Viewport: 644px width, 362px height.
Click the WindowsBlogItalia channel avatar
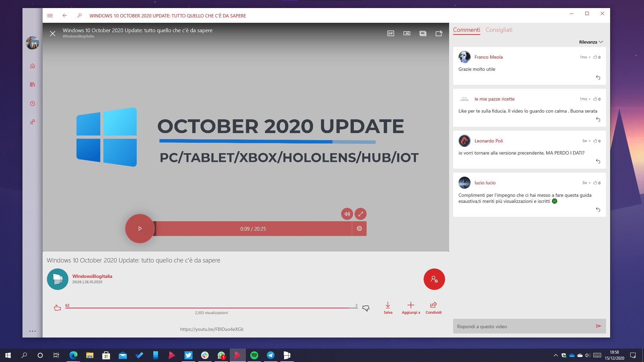[x=58, y=279]
